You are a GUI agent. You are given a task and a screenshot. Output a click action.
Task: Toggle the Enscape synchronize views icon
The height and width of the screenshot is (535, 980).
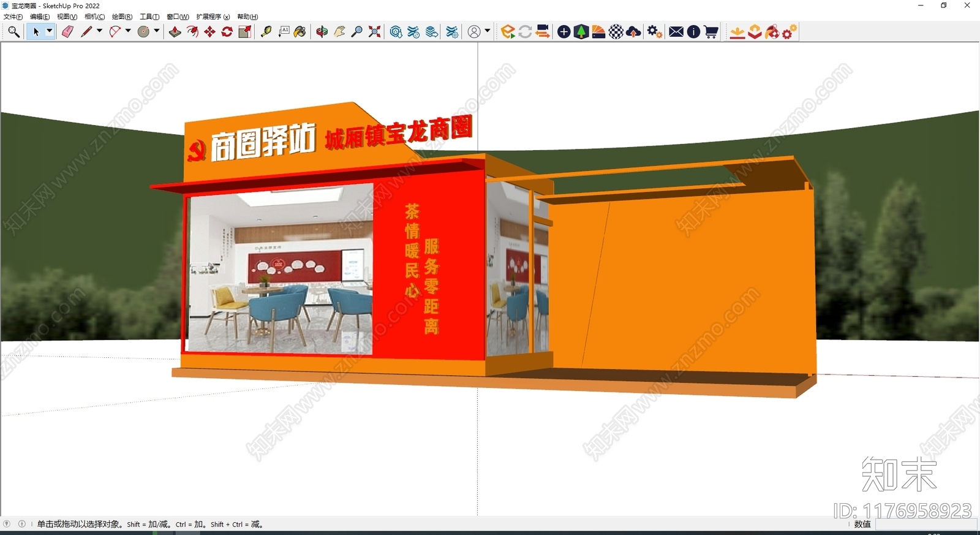click(x=542, y=32)
